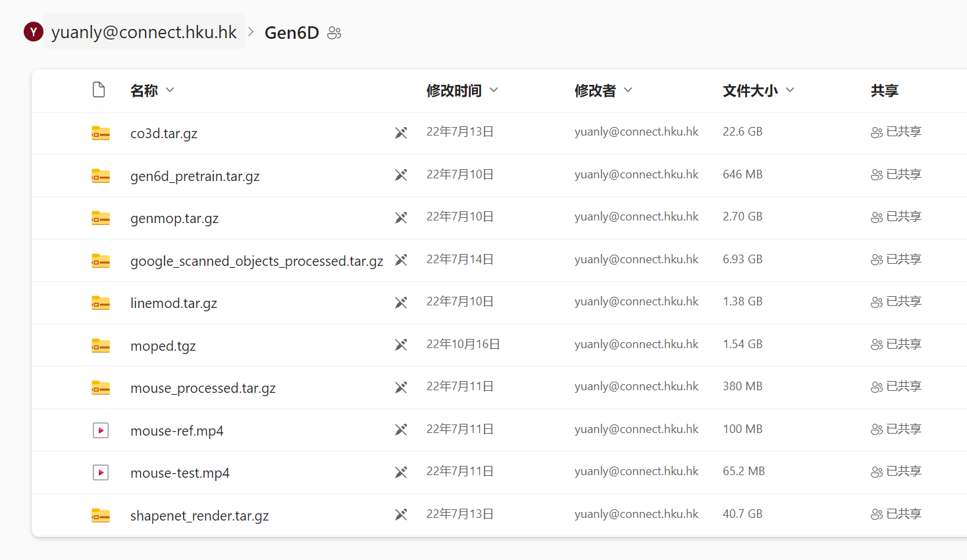Click the document icon in the header row
967x560 pixels.
(99, 89)
